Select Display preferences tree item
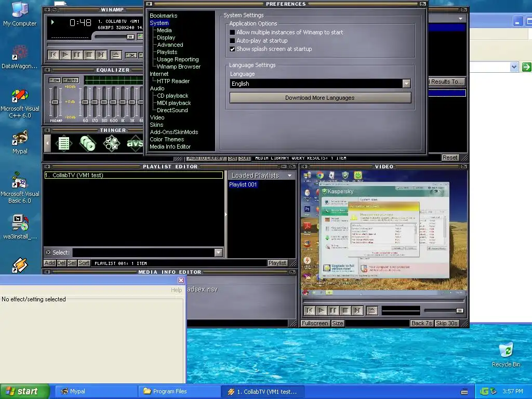532x399 pixels. (166, 37)
